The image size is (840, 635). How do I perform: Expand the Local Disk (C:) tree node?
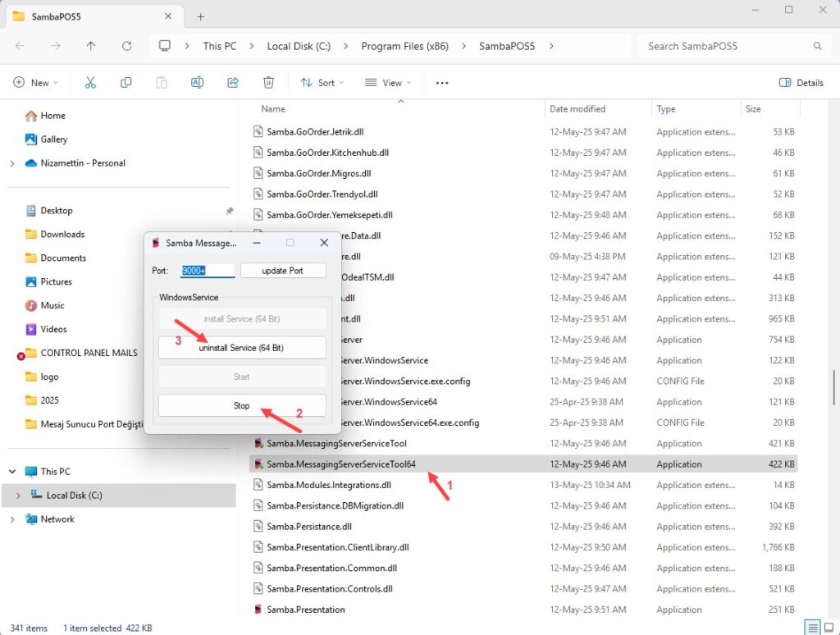click(x=18, y=496)
